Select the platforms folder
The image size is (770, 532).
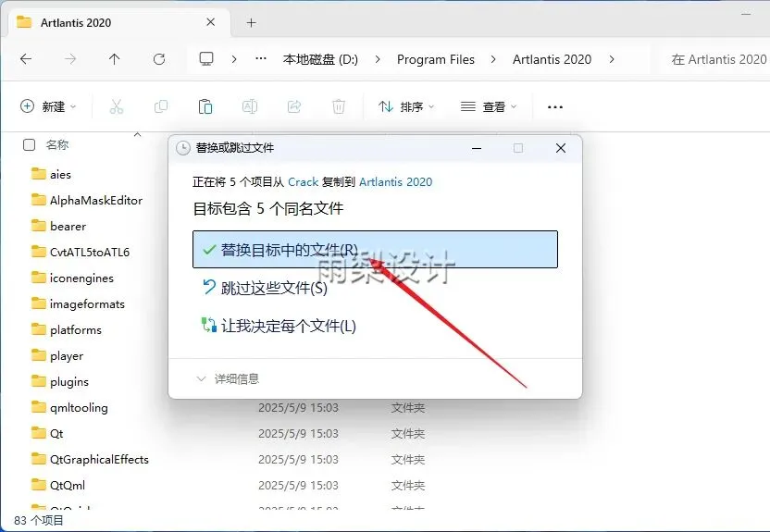coord(67,329)
